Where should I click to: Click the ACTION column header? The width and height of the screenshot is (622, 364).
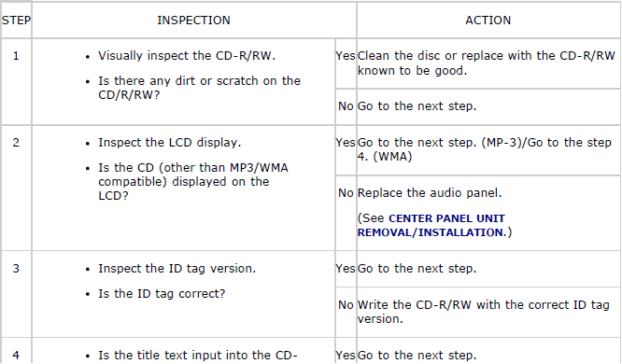(x=488, y=21)
